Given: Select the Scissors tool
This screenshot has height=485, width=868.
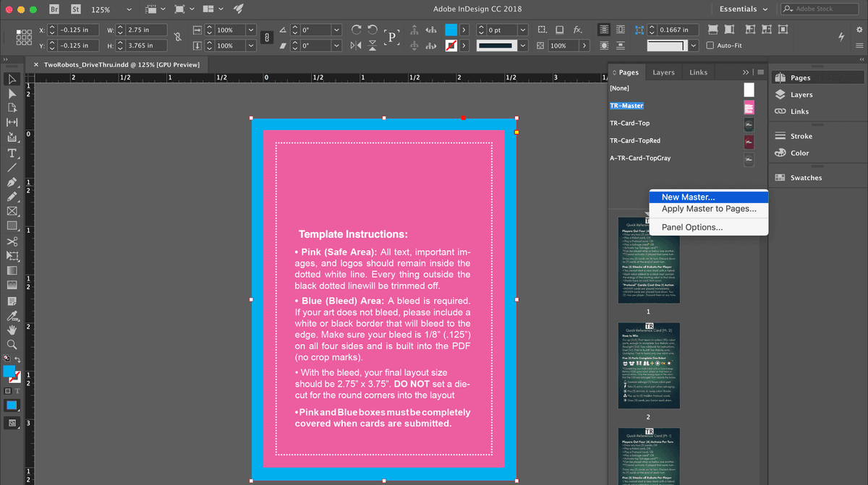Looking at the screenshot, I should tap(12, 241).
